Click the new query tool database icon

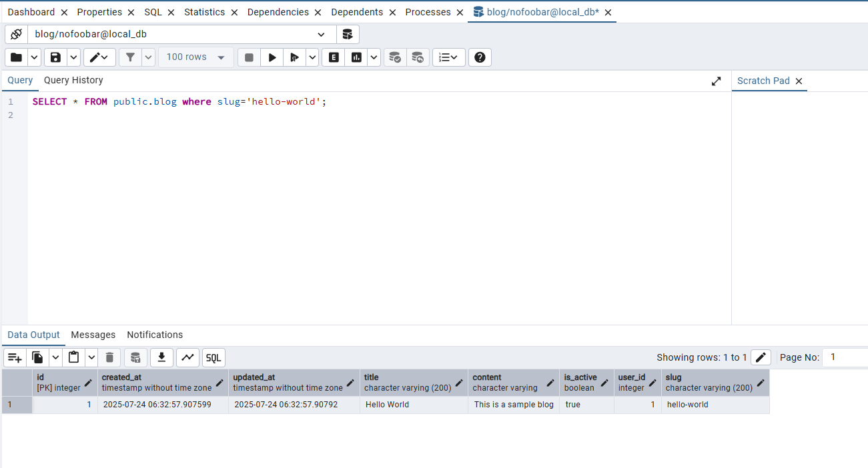347,35
